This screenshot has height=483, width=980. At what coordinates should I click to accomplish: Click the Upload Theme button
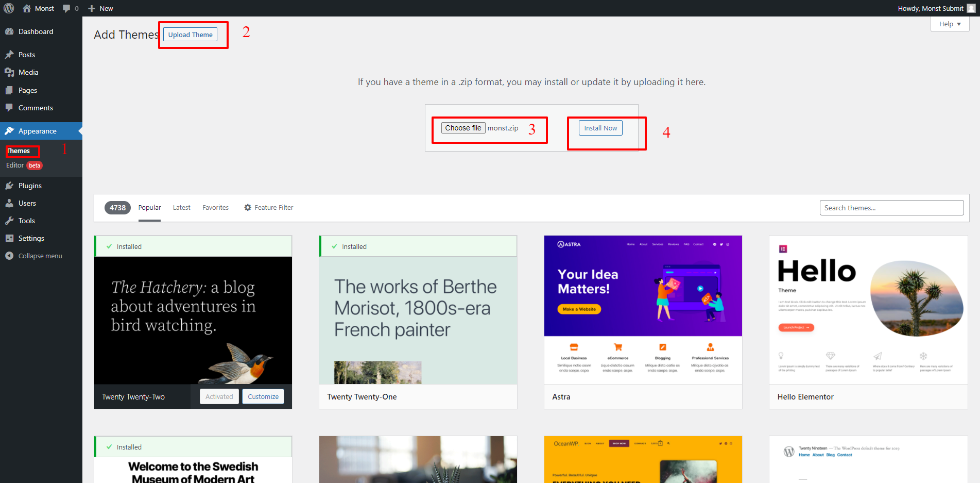190,35
